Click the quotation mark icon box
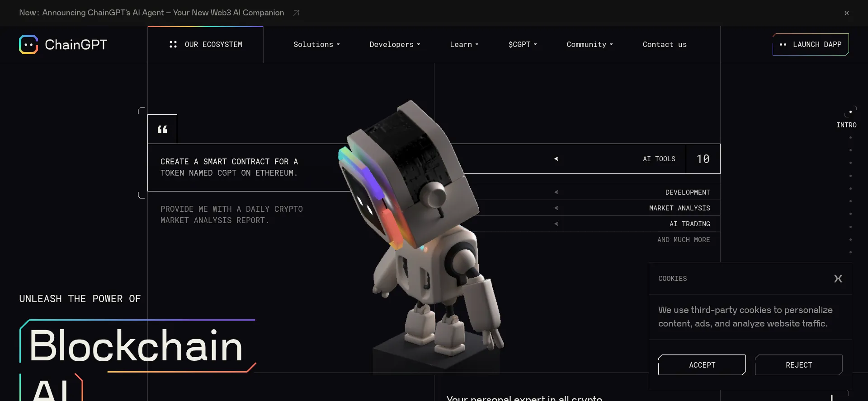Screen dimensions: 868x401 pyautogui.click(x=162, y=129)
